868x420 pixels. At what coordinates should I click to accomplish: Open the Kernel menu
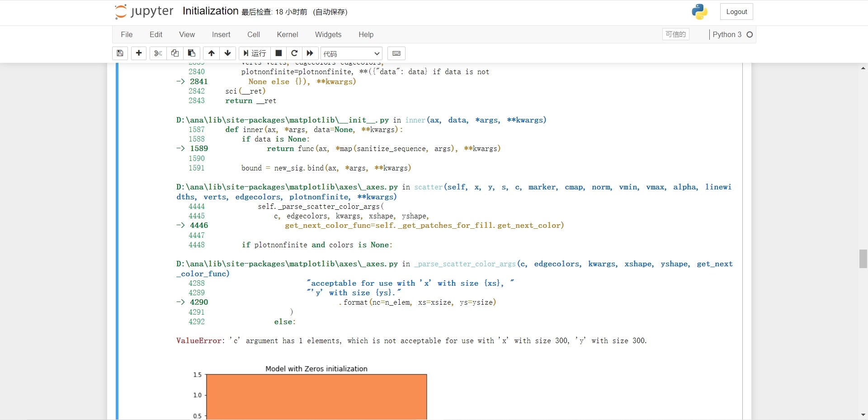288,34
